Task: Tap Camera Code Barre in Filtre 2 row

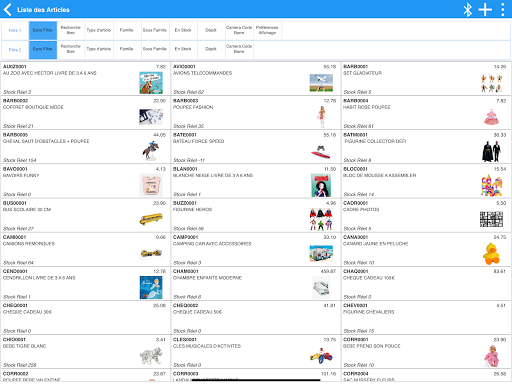Action: click(x=239, y=49)
